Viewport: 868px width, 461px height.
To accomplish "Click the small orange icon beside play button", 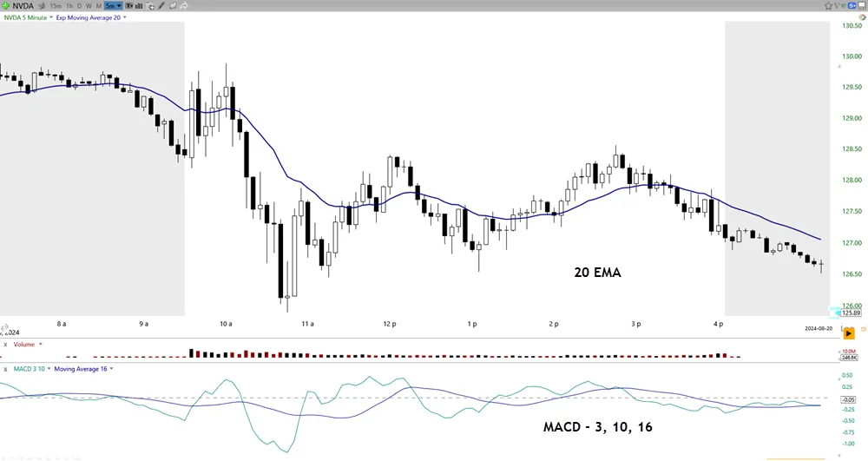I will (864, 329).
